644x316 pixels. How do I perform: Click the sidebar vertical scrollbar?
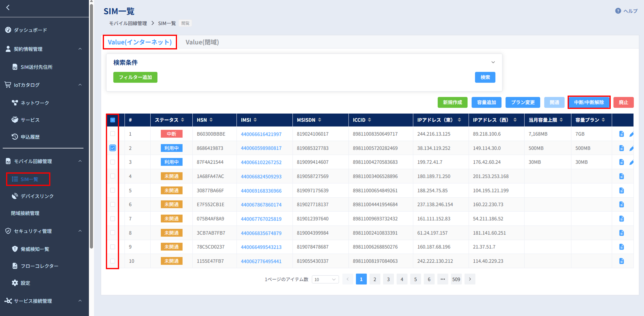click(91, 125)
